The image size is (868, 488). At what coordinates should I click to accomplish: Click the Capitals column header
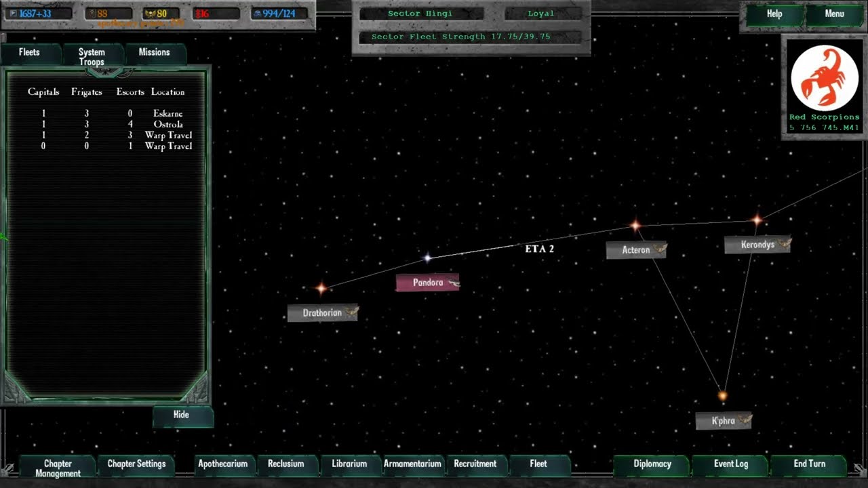pos(43,92)
